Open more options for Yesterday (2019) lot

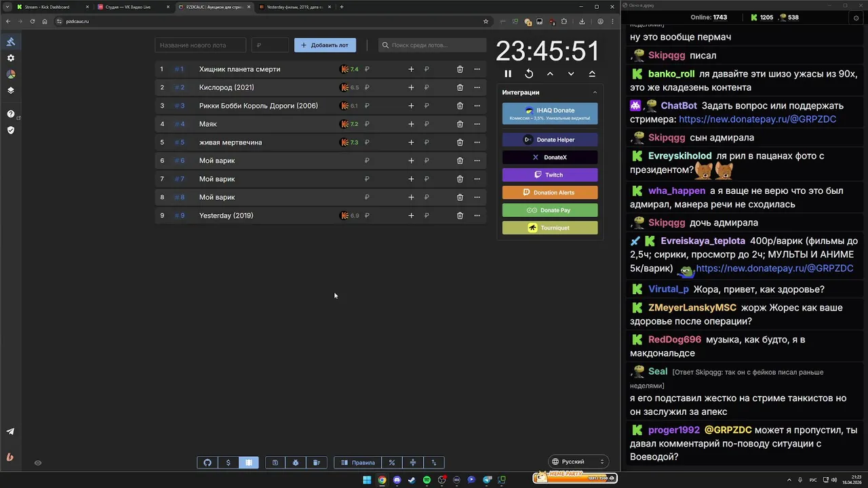(x=477, y=216)
